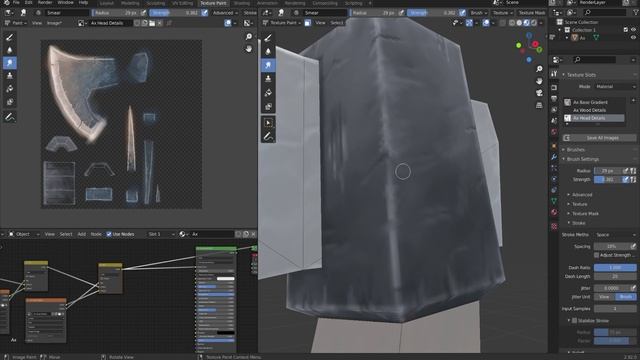
Task: Select the Draw brush tool in image editor
Action: pyautogui.click(x=10, y=37)
